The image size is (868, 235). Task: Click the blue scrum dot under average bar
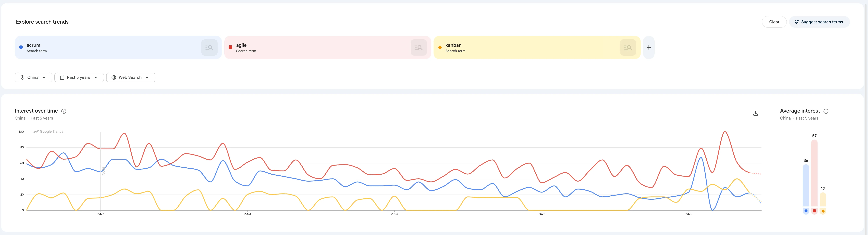pos(806,211)
